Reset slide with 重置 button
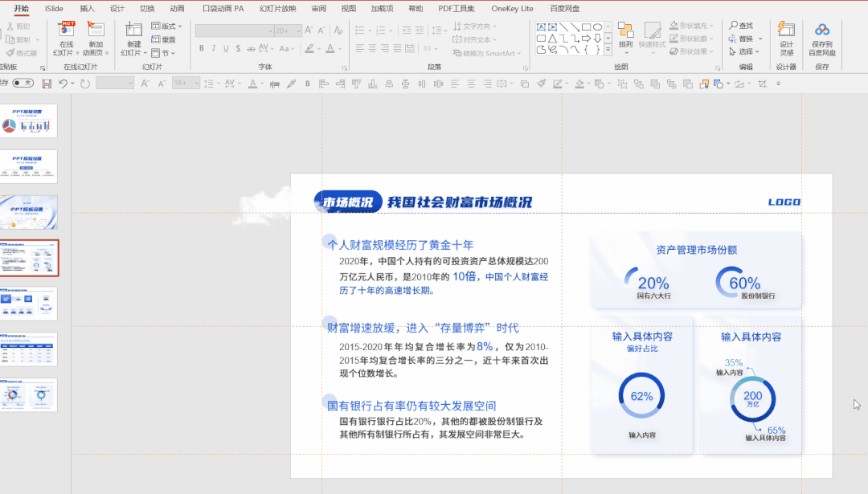Image resolution: width=868 pixels, height=494 pixels. pos(164,40)
